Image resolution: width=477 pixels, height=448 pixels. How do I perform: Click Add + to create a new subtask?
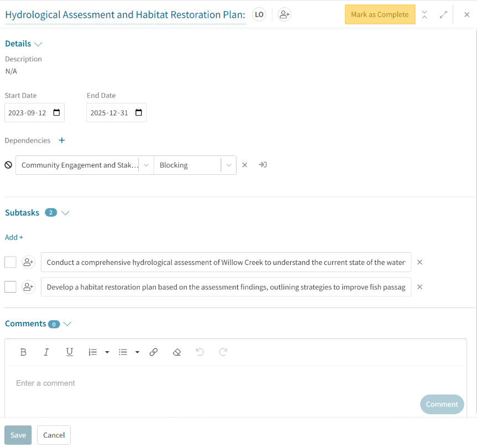pos(14,237)
